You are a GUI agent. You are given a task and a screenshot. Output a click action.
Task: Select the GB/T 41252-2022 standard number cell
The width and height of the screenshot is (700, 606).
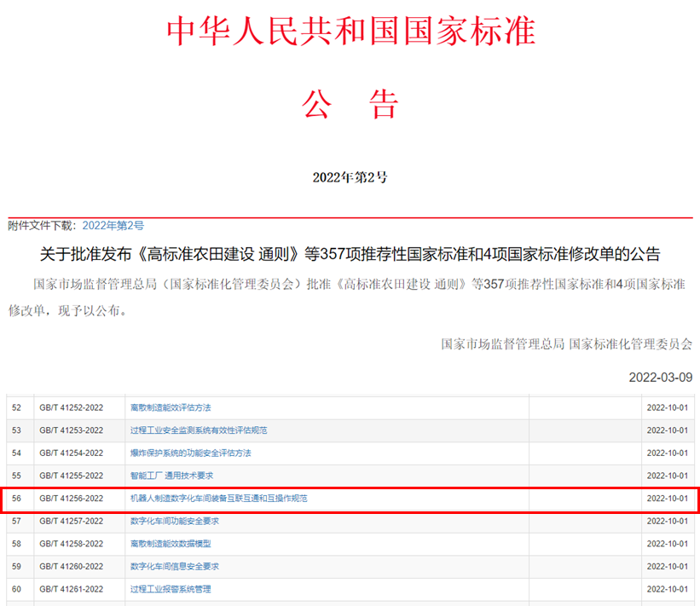click(72, 407)
